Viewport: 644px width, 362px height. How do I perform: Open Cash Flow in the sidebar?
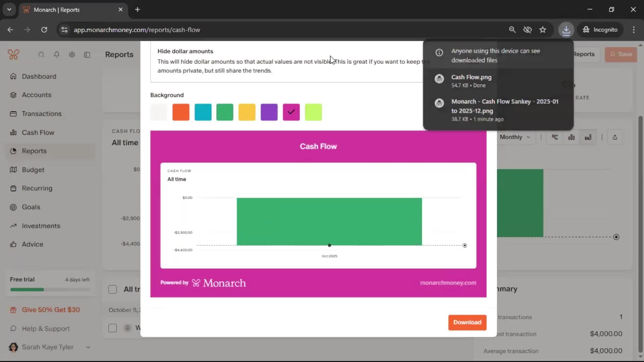[x=38, y=132]
